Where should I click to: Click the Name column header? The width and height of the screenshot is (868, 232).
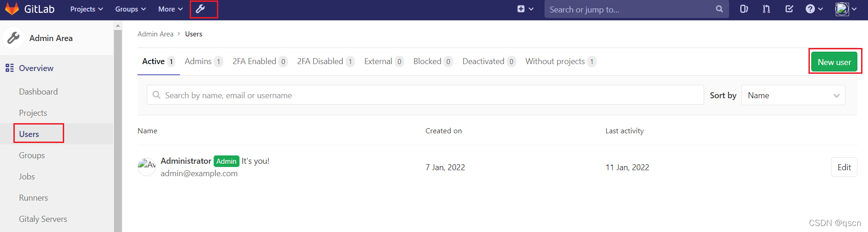[x=147, y=131]
